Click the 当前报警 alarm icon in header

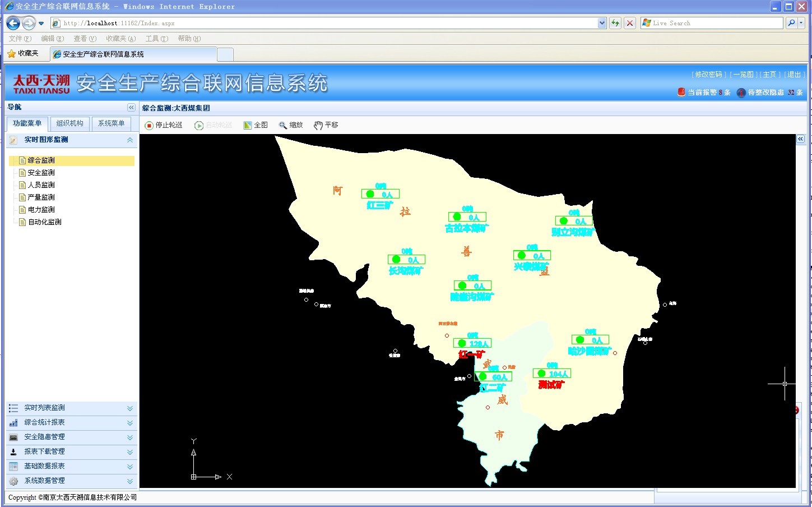pyautogui.click(x=681, y=93)
